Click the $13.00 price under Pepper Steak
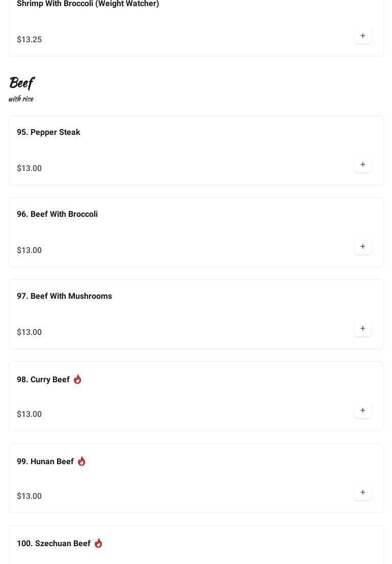This screenshot has height=564, width=392. (29, 168)
